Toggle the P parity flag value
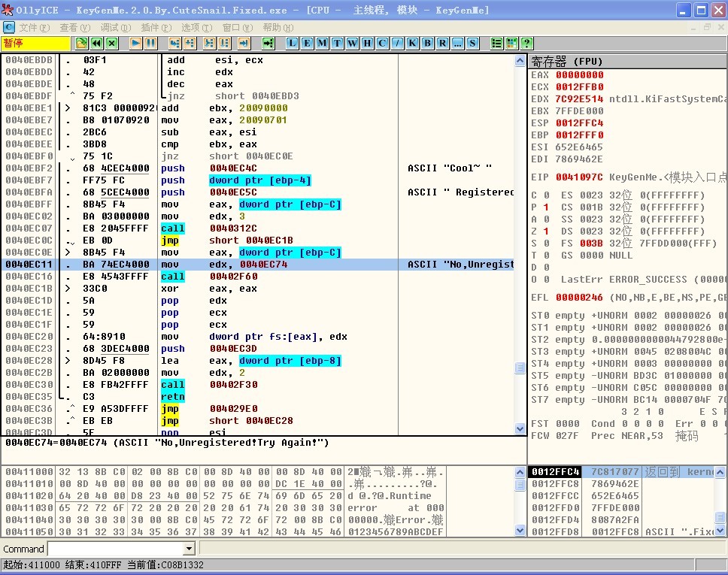728x575 pixels. click(x=545, y=207)
